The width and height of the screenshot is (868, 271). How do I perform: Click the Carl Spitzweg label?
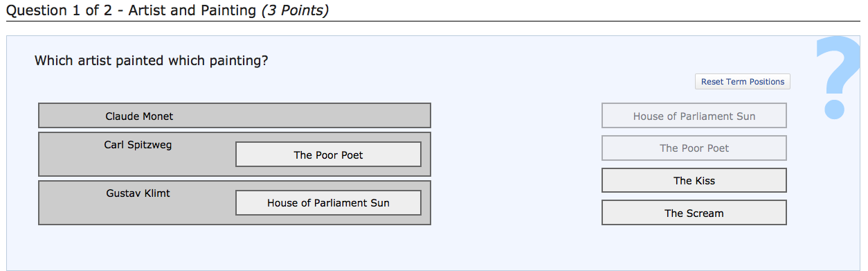tap(138, 145)
